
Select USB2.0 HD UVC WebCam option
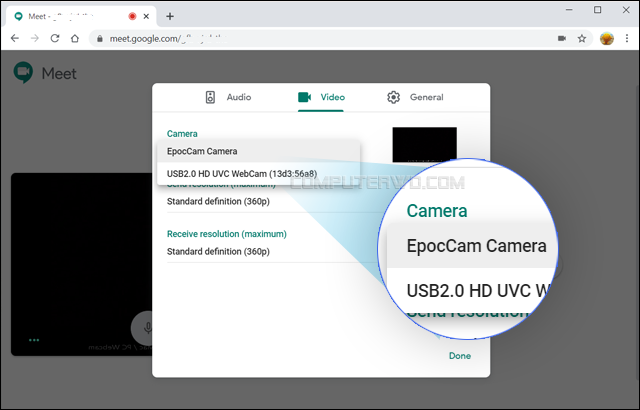pos(258,174)
